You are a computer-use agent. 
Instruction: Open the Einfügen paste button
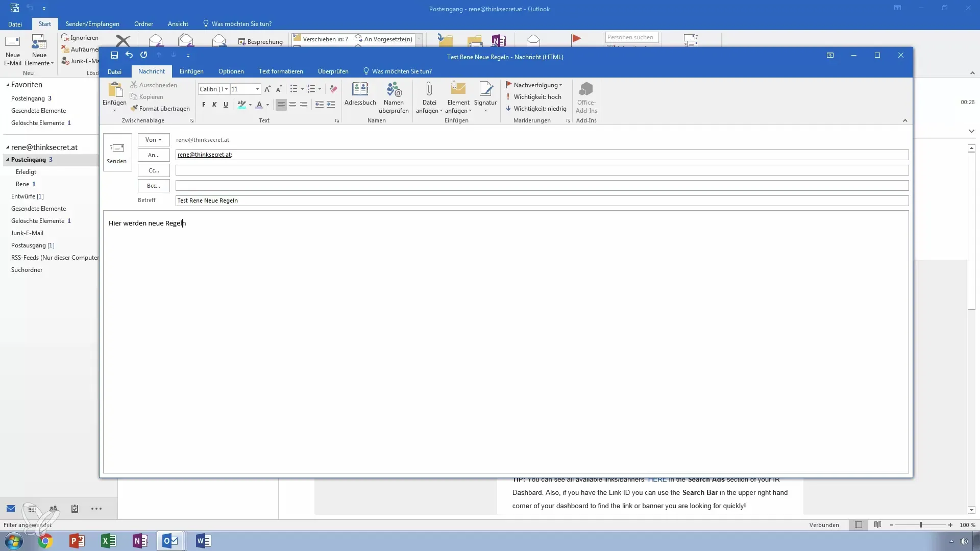(115, 97)
